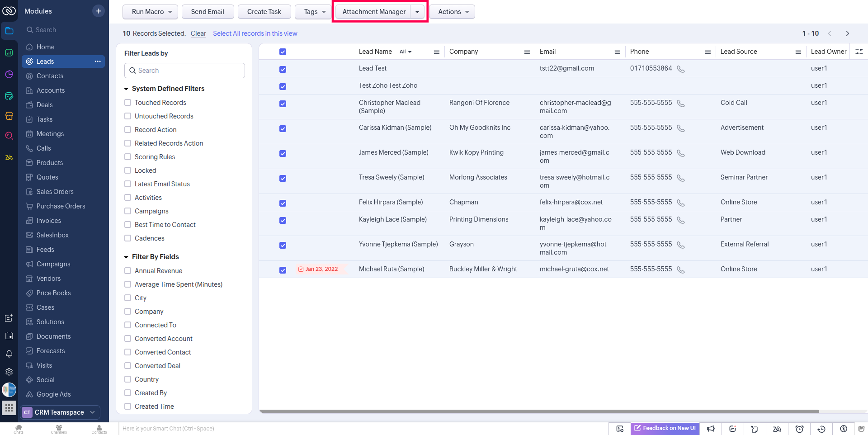Deselect the Felix Hirpara row checkbox
Screen dimensions: 868x435
[x=283, y=203]
